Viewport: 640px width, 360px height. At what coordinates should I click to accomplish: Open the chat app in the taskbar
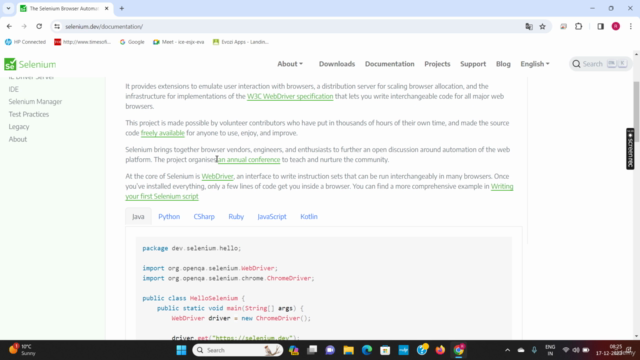pyautogui.click(x=330, y=350)
